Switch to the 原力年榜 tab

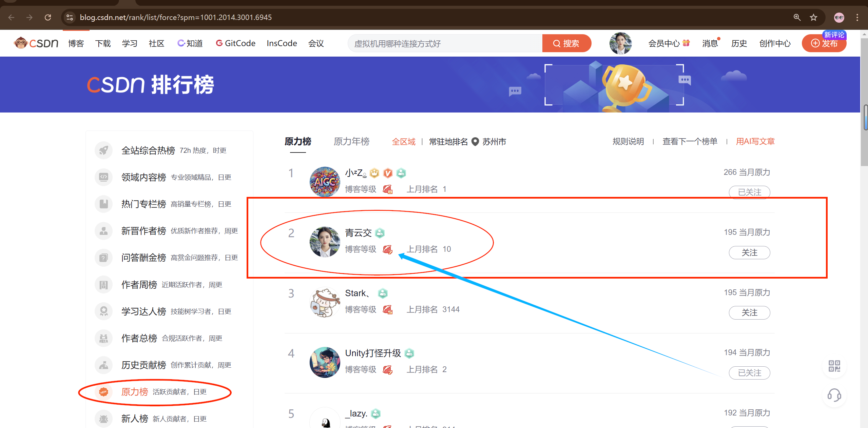[351, 142]
